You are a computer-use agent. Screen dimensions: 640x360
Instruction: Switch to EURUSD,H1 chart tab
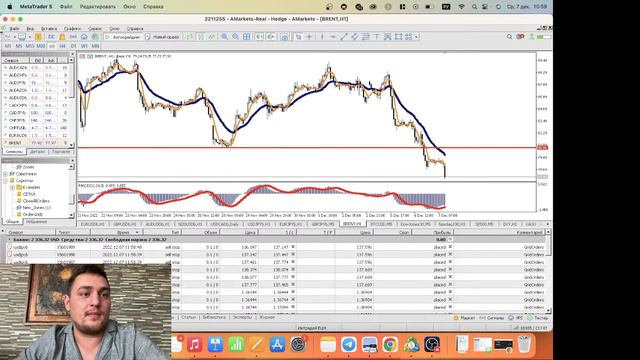pos(92,224)
